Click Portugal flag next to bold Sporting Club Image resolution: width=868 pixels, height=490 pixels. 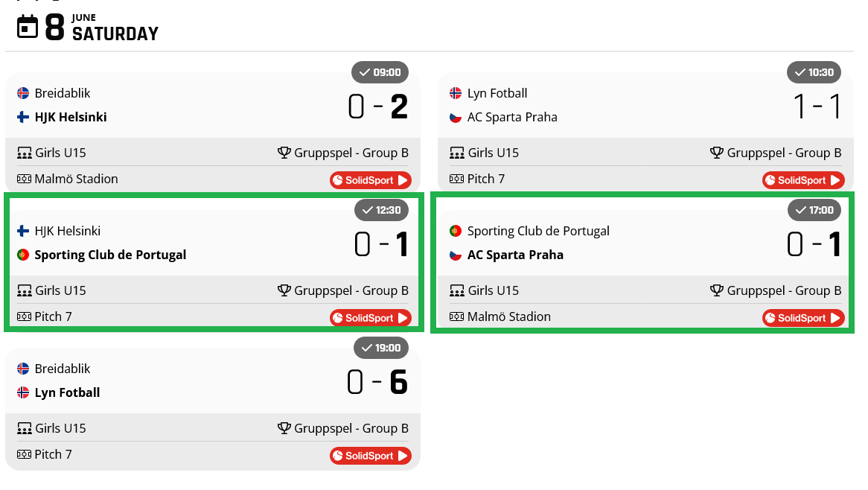tap(23, 255)
